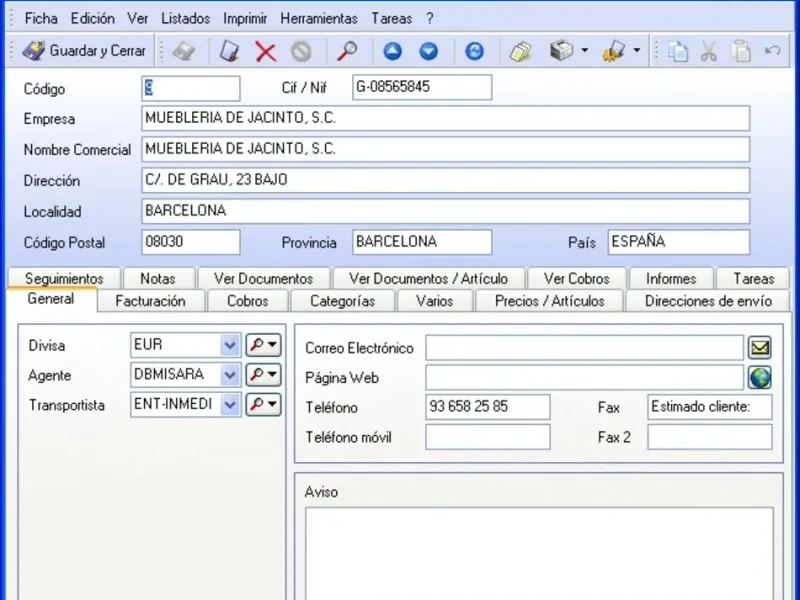Open the Transportista combo box list

(231, 405)
